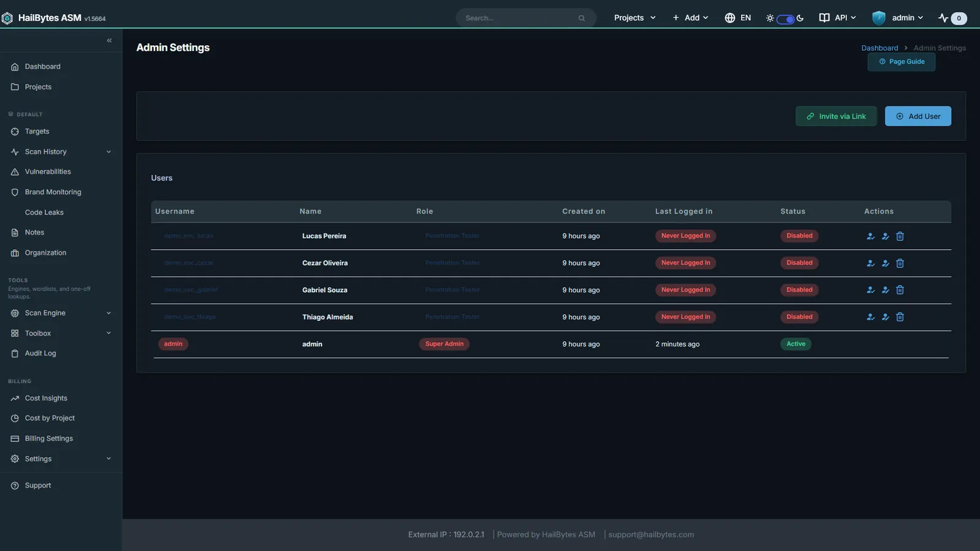Enable user Lucas Pereira via check icon

pos(870,236)
